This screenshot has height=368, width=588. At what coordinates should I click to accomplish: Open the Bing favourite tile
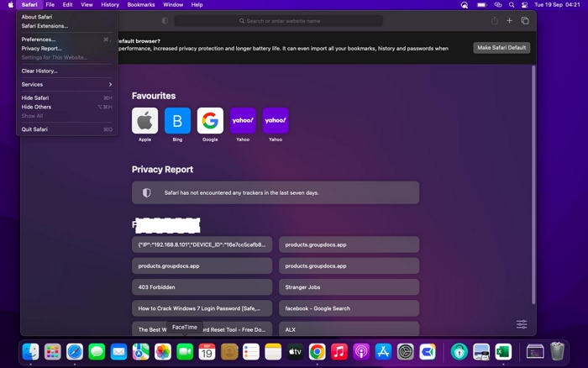click(177, 120)
